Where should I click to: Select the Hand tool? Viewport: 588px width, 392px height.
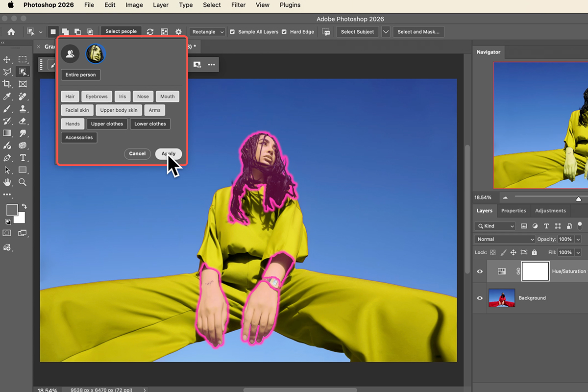coord(7,182)
